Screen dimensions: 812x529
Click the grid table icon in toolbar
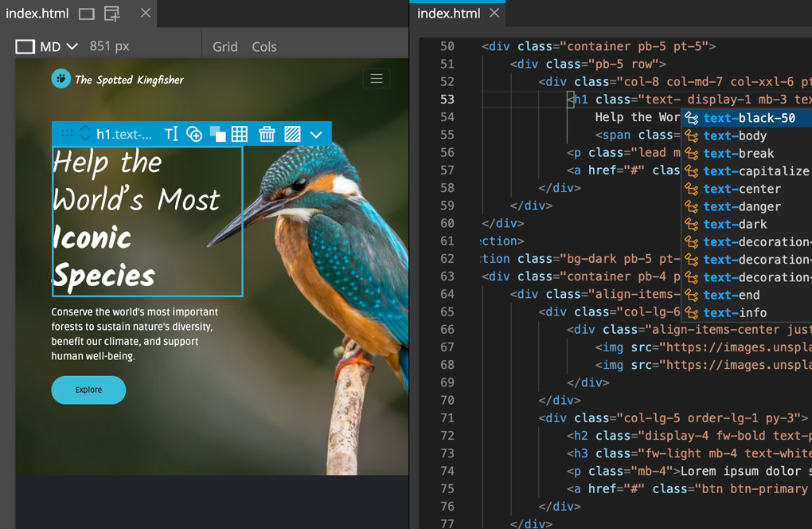coord(240,134)
